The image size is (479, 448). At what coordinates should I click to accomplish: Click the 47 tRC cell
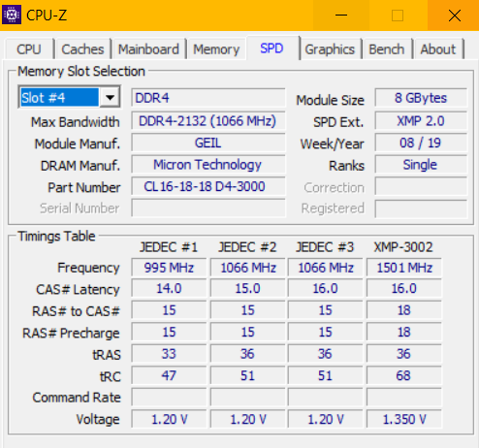(x=169, y=375)
